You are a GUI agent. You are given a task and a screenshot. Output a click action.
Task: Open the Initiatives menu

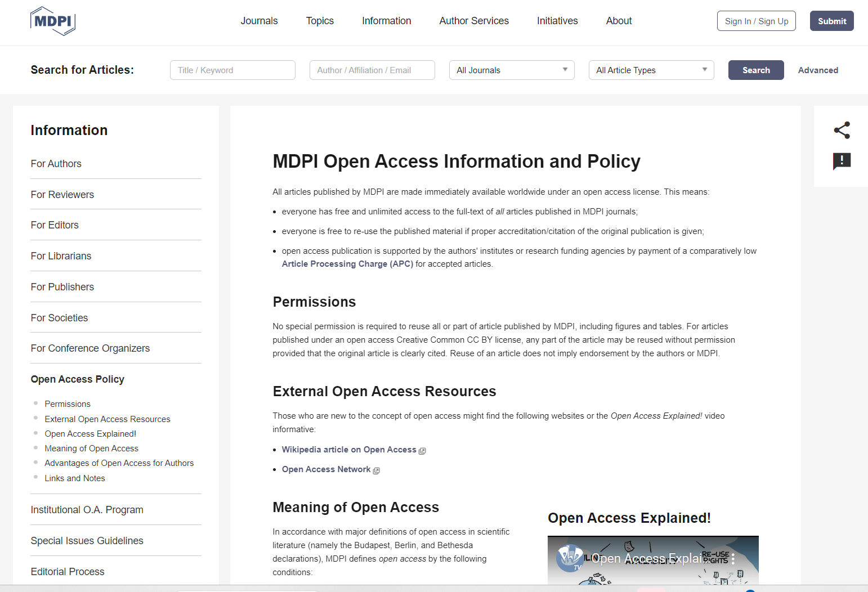pyautogui.click(x=557, y=21)
